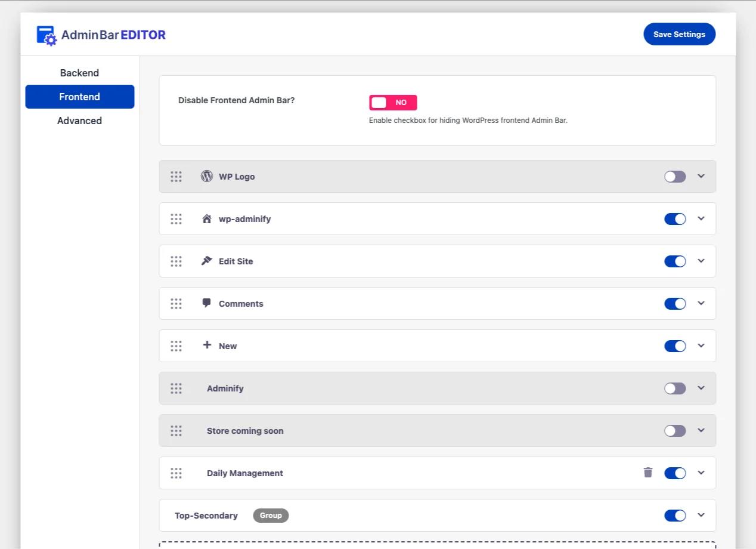Click the speech bubble icon beside Comments

coord(207,303)
